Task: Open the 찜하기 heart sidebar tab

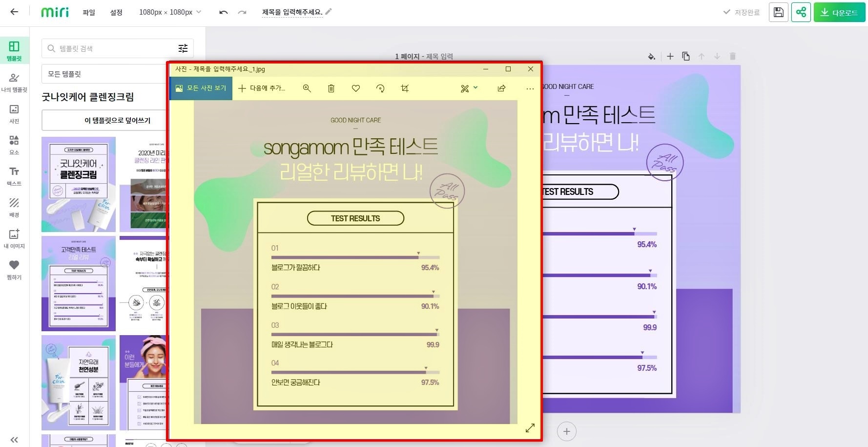Action: [x=14, y=270]
